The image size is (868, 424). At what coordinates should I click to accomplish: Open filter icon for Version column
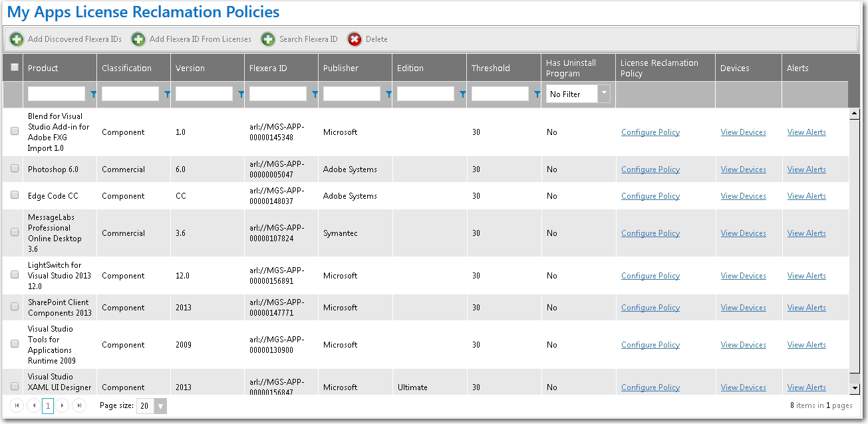(x=241, y=94)
